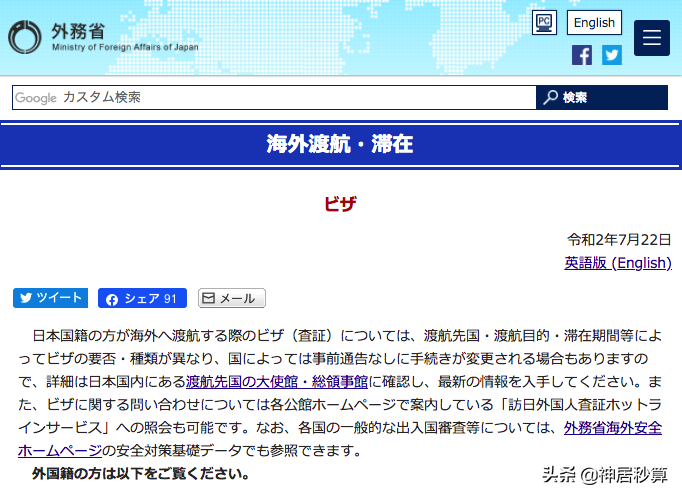Open the Ministry of Foreign Affairs logo
Screen dimensions: 682x498
pyautogui.click(x=104, y=37)
